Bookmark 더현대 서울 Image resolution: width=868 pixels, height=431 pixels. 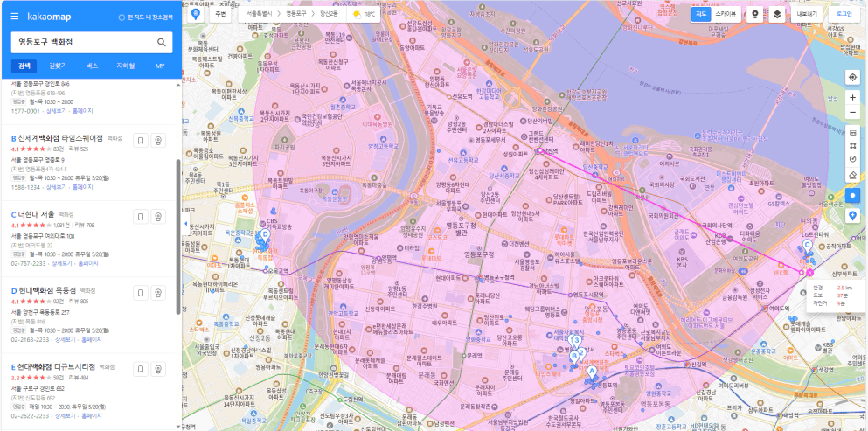[x=141, y=217]
